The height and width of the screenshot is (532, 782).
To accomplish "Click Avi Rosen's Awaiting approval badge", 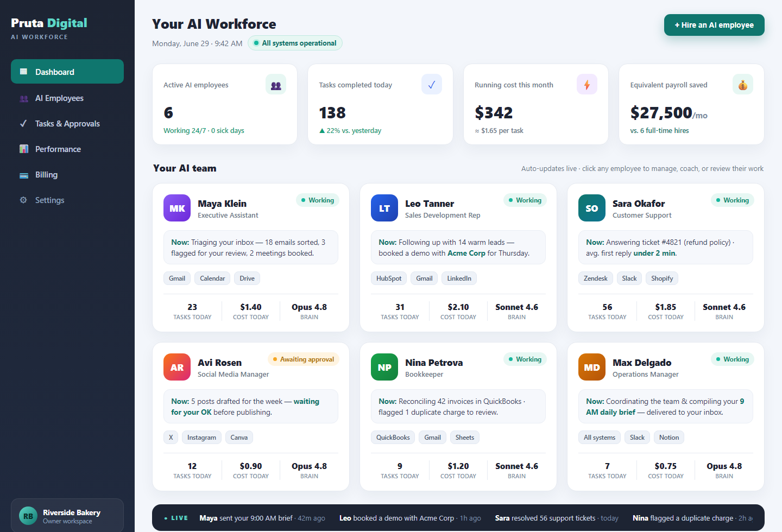I will pos(303,359).
